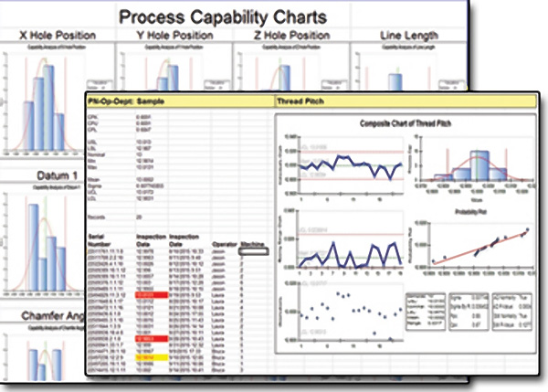Select the Thread Pitch histogram in composite chart
Viewport: 548px width, 392px height.
472,168
